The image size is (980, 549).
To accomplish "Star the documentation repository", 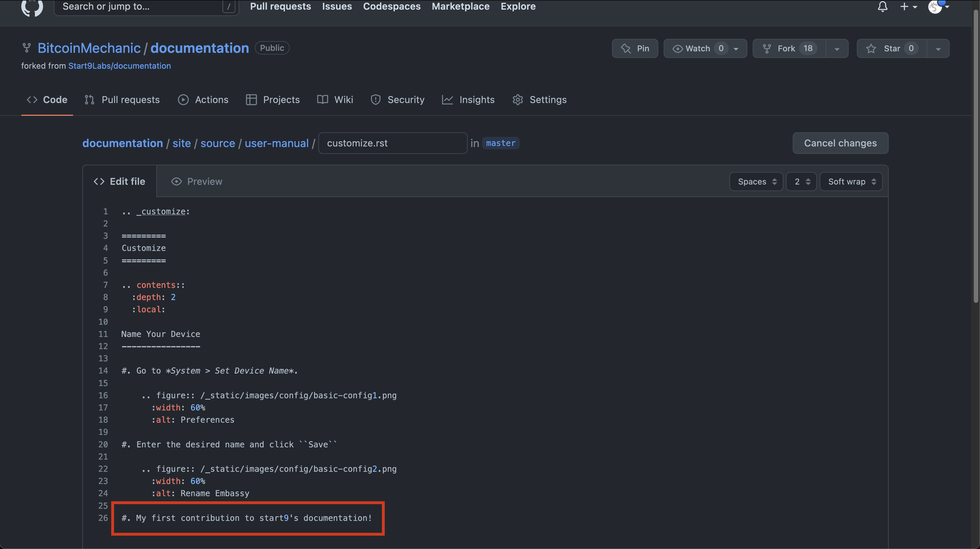I will coord(891,48).
